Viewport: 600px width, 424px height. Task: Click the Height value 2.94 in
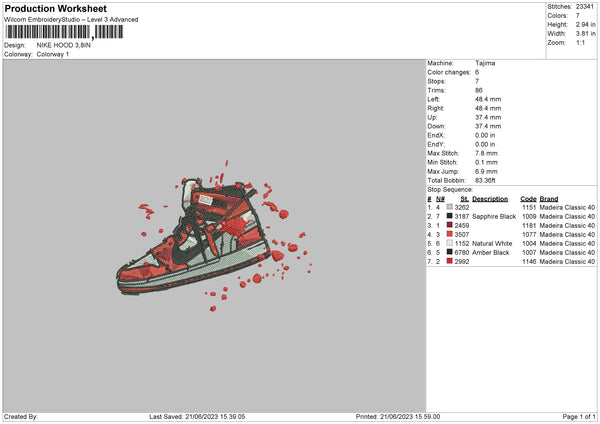[x=585, y=24]
